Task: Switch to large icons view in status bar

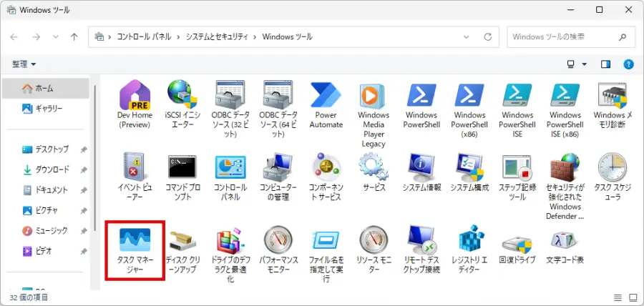Action: [x=633, y=297]
